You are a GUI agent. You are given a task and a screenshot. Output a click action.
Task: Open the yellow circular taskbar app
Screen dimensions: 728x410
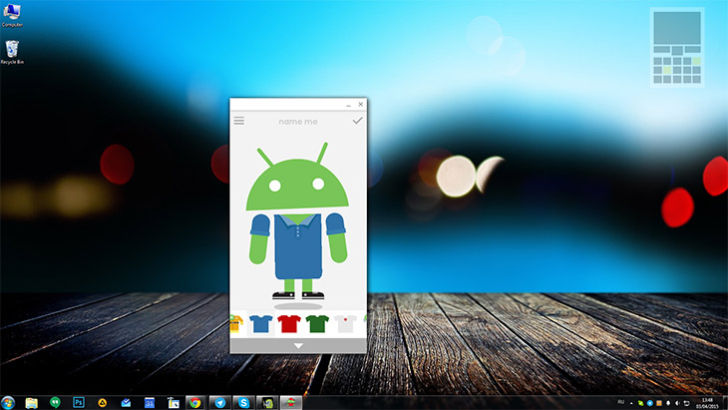[102, 403]
